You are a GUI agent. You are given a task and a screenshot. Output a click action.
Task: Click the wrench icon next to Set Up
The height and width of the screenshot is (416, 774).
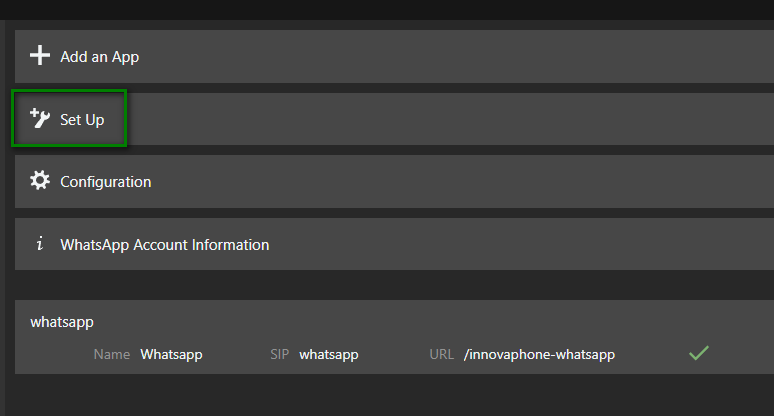[x=39, y=119]
